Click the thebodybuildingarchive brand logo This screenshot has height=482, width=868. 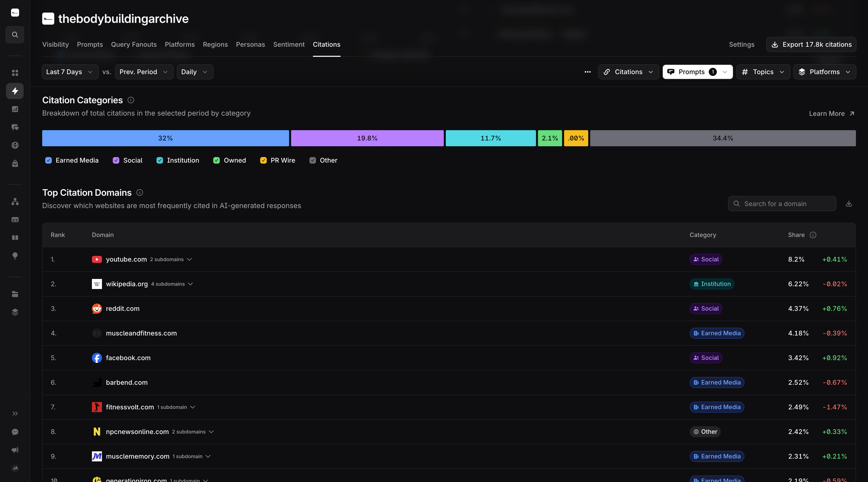48,19
